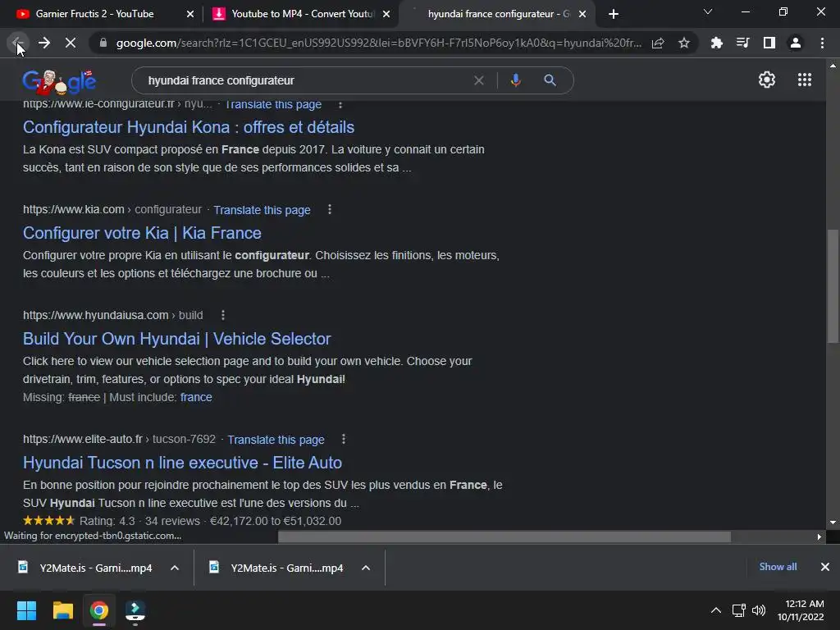The image size is (840, 630).
Task: Click vertical scrollbar thumb
Action: coord(833,286)
